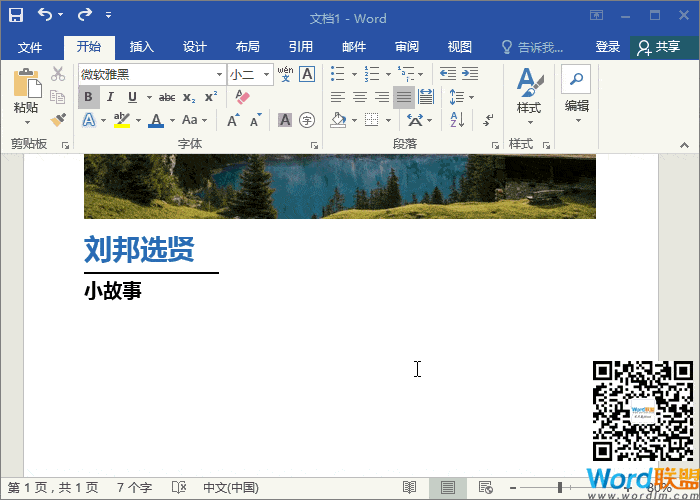The width and height of the screenshot is (700, 500).
Task: Toggle Italic formatting
Action: tap(109, 97)
